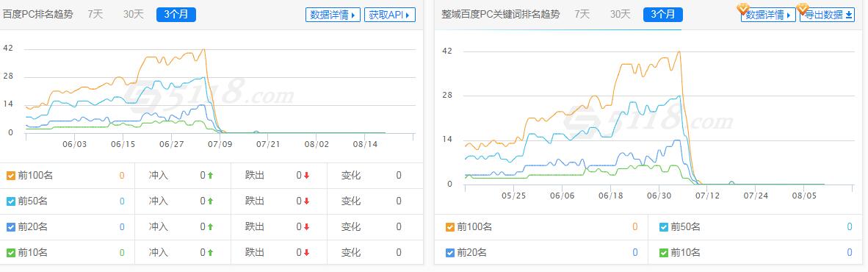Switch 整域 chart to 7天 range
Screen dimensions: 868x272
tap(582, 15)
